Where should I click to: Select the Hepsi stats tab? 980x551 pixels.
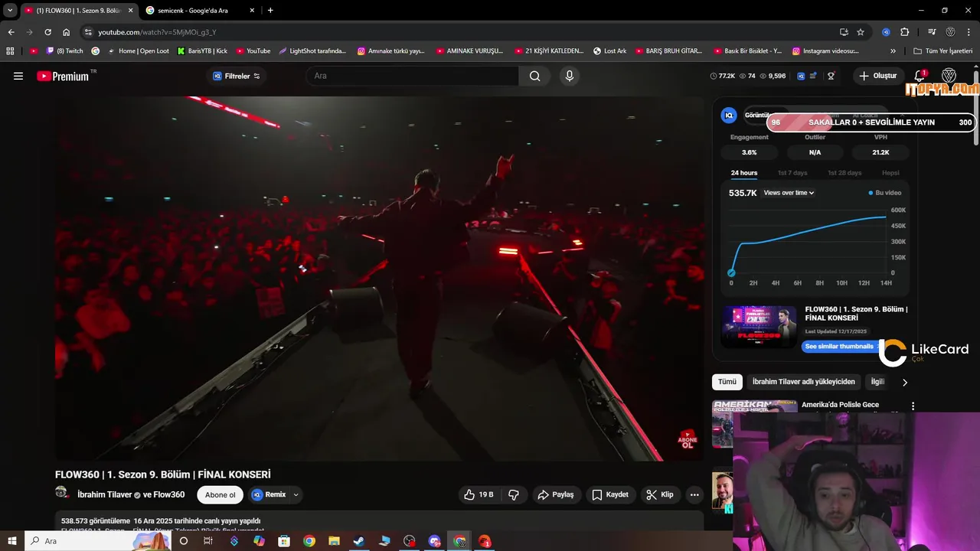pyautogui.click(x=890, y=173)
